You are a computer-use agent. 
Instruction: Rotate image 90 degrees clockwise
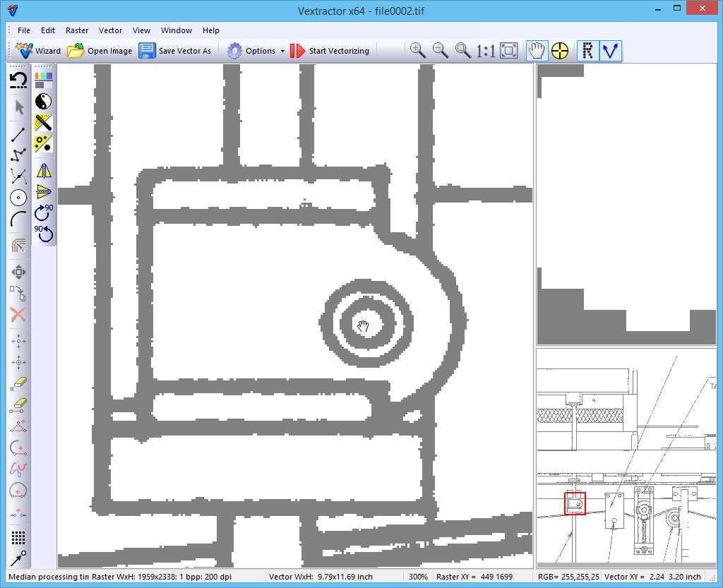point(44,211)
